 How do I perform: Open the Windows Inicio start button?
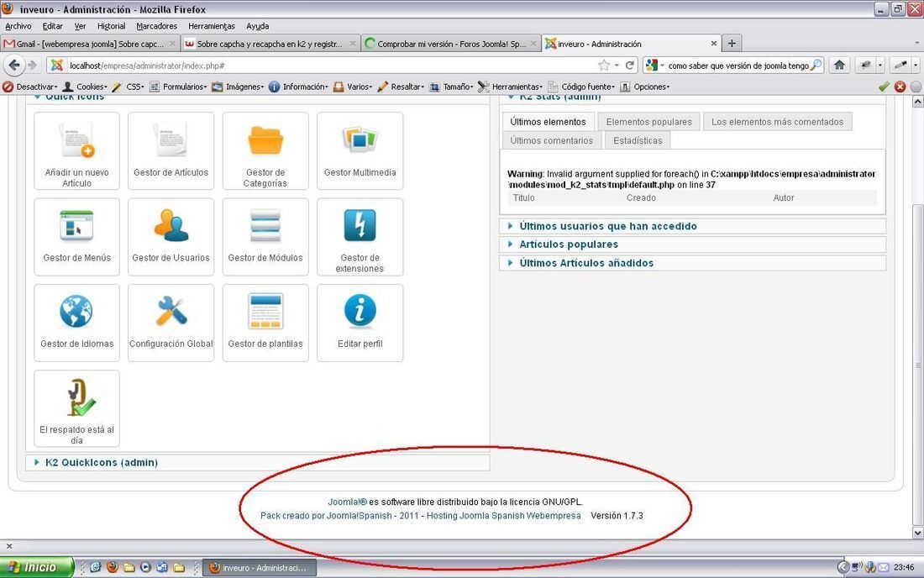pos(37,567)
